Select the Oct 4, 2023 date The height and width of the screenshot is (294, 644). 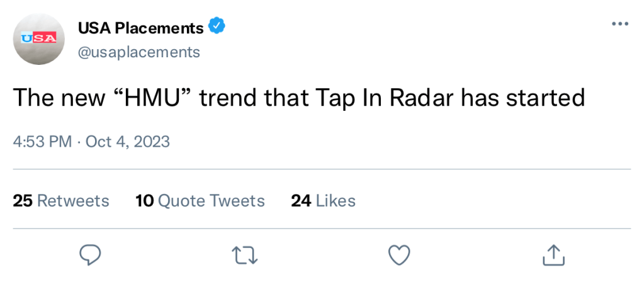pyautogui.click(x=128, y=141)
